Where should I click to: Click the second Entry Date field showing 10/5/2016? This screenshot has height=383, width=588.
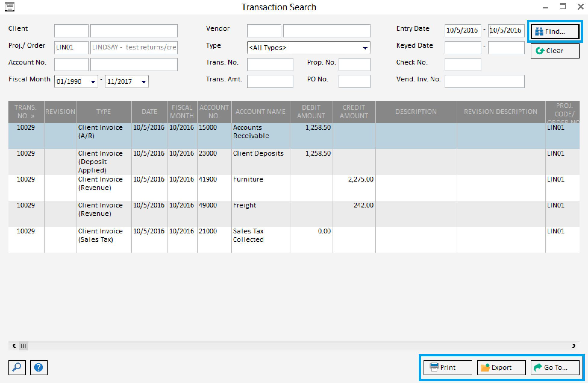click(x=506, y=30)
